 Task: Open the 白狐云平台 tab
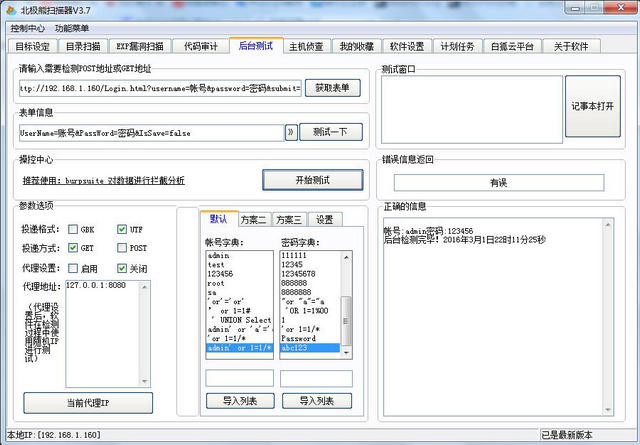click(x=512, y=47)
